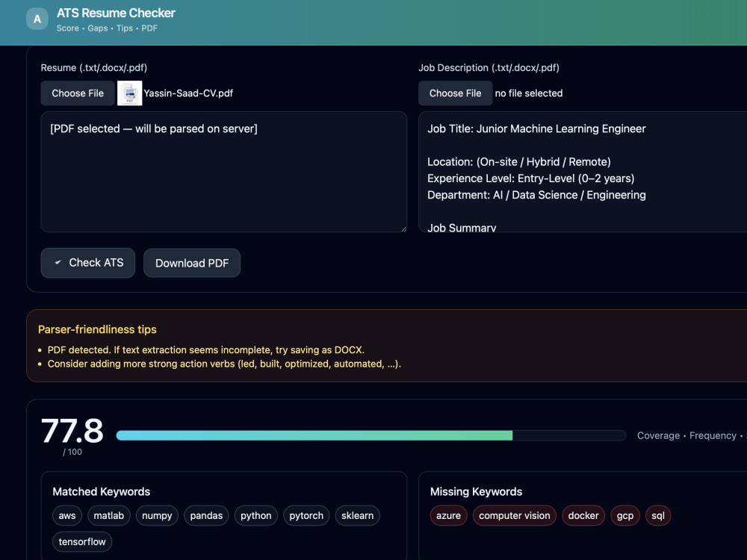Image resolution: width=747 pixels, height=560 pixels.
Task: Click the resume text area resize handle
Action: pyautogui.click(x=403, y=229)
